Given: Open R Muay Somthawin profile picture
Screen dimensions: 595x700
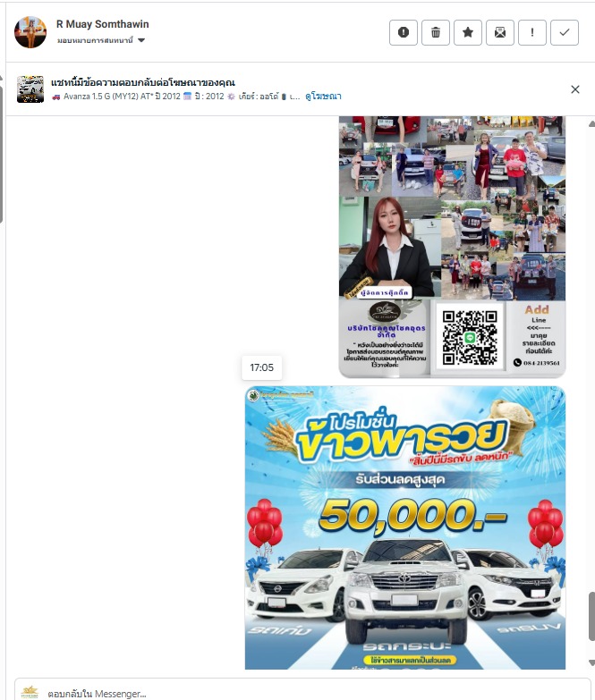Looking at the screenshot, I should pyautogui.click(x=30, y=32).
